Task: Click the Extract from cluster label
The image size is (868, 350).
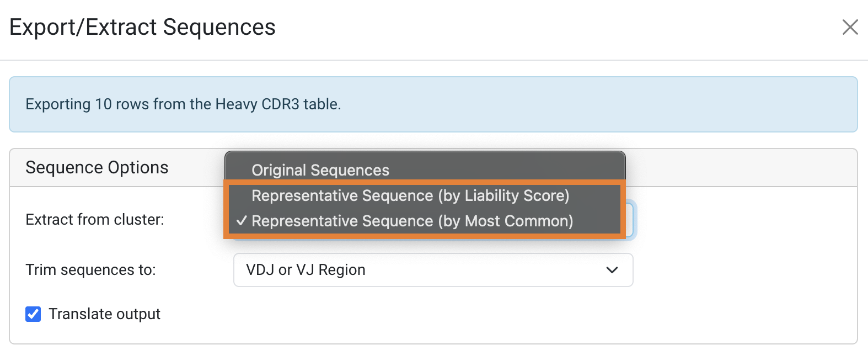Action: pyautogui.click(x=95, y=220)
